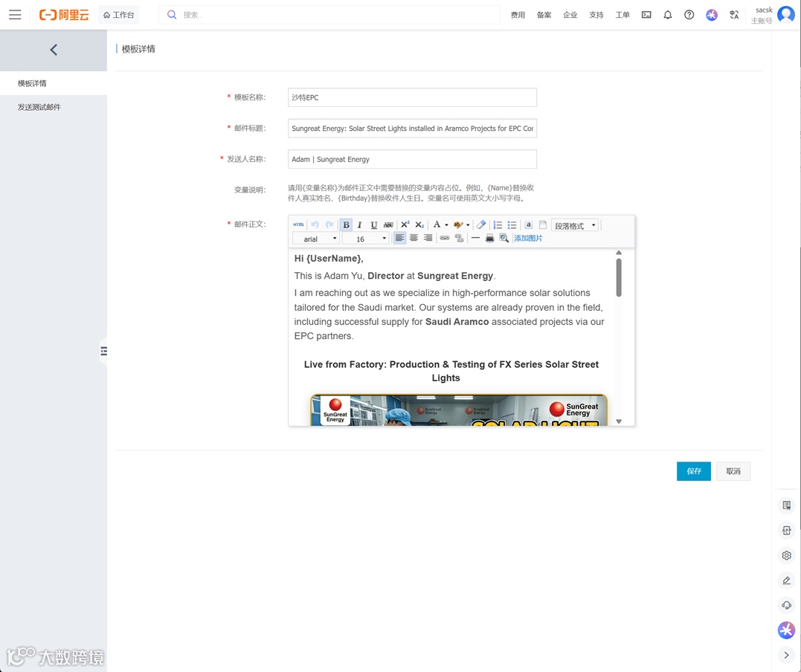This screenshot has width=801, height=672.
Task: Open the font size 16 dropdown
Action: [x=366, y=239]
